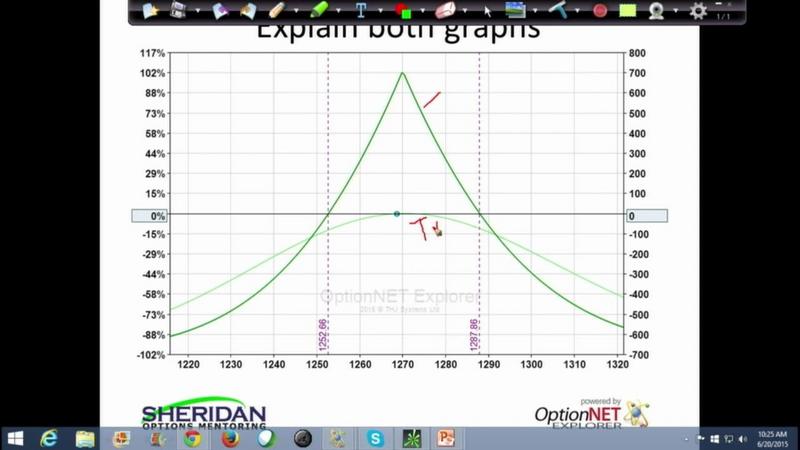Expand the picture tool options arrow

click(535, 11)
